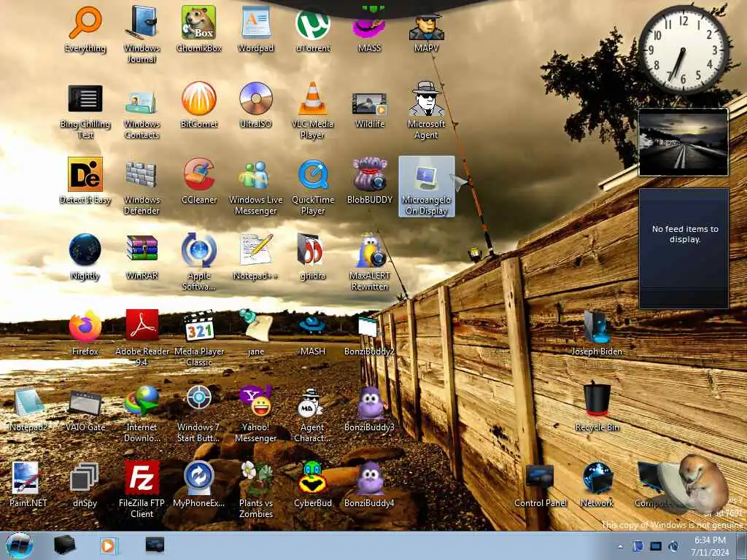Viewport: 747px width, 560px height.
Task: Launch Detect It Easy icon
Action: point(85,181)
